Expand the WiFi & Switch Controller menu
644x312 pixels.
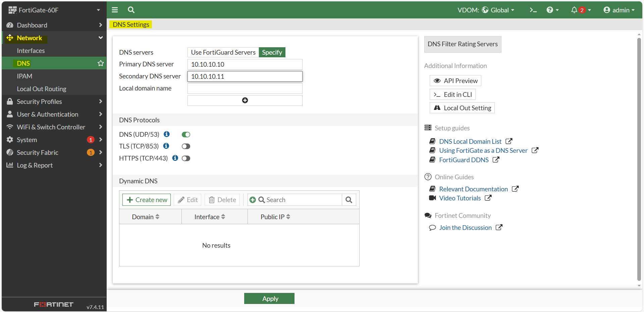54,127
